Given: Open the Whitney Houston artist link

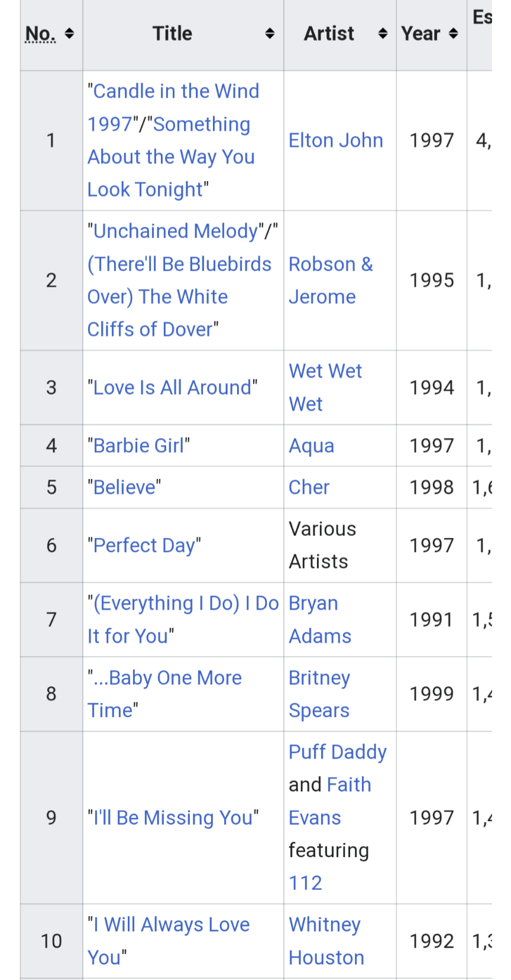Looking at the screenshot, I should coord(326,941).
